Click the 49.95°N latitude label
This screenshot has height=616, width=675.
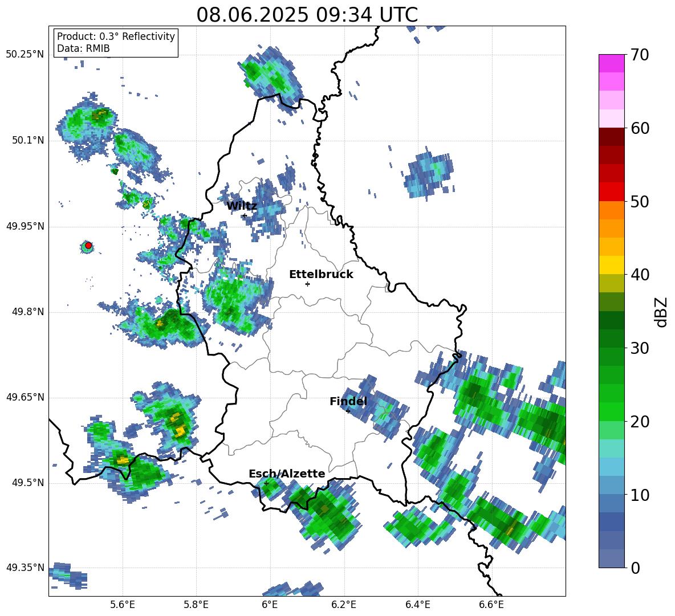(25, 226)
